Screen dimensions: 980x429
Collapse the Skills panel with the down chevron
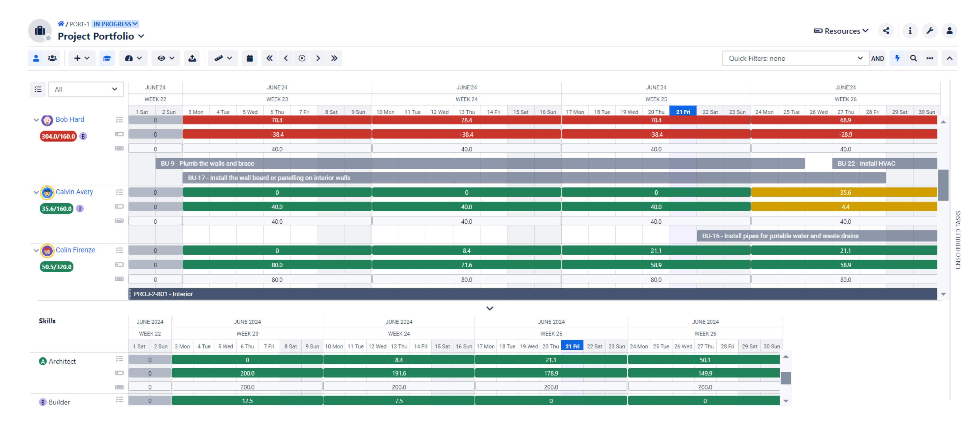pyautogui.click(x=490, y=308)
